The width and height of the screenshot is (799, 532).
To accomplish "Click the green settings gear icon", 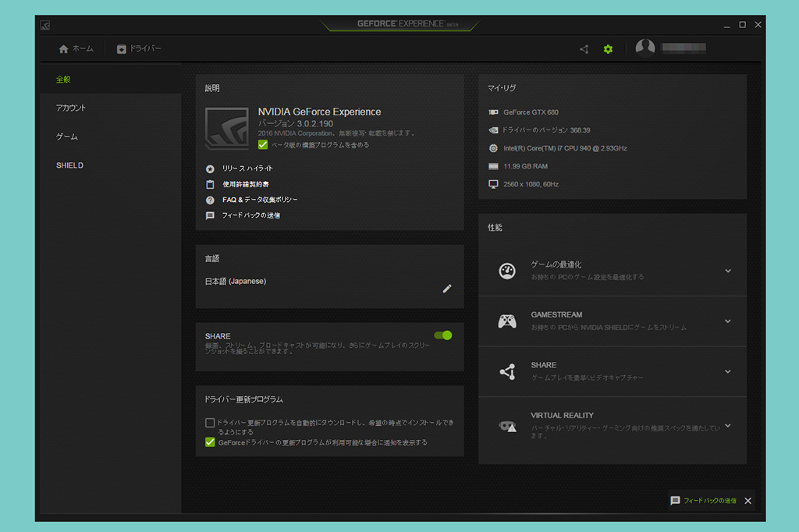I will click(608, 48).
